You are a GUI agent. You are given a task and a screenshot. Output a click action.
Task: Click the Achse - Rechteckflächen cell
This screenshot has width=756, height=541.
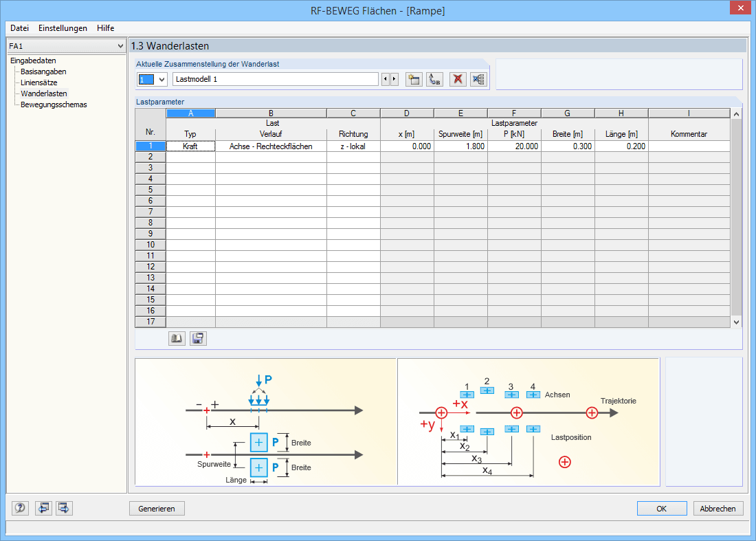(x=271, y=146)
